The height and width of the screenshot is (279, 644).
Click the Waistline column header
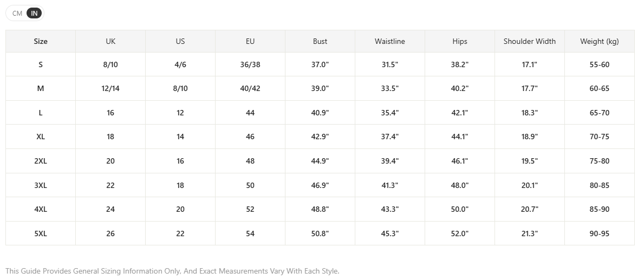click(x=390, y=41)
